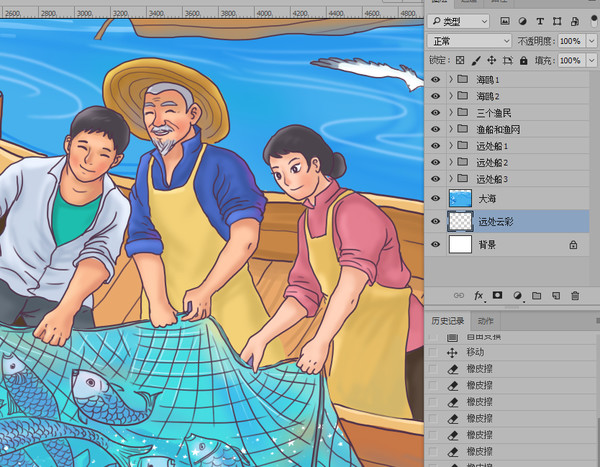Hide the 远处船1 group
This screenshot has height=467, width=600.
(x=435, y=146)
